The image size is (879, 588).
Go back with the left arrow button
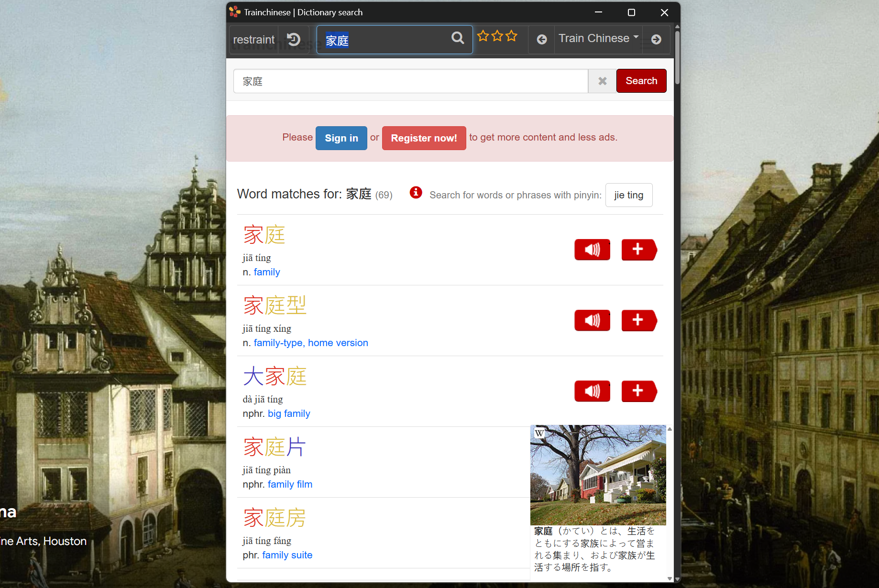point(541,40)
